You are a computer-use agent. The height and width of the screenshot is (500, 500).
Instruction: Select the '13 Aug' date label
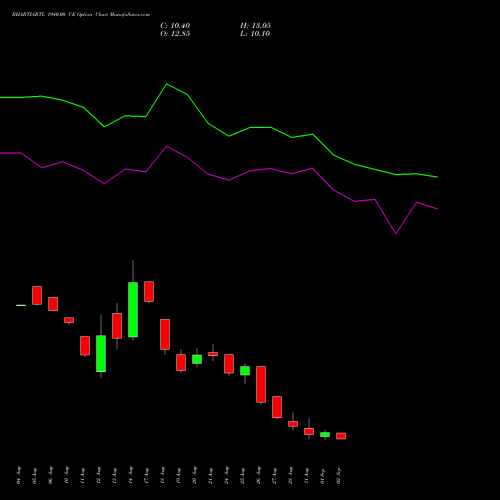(x=115, y=475)
